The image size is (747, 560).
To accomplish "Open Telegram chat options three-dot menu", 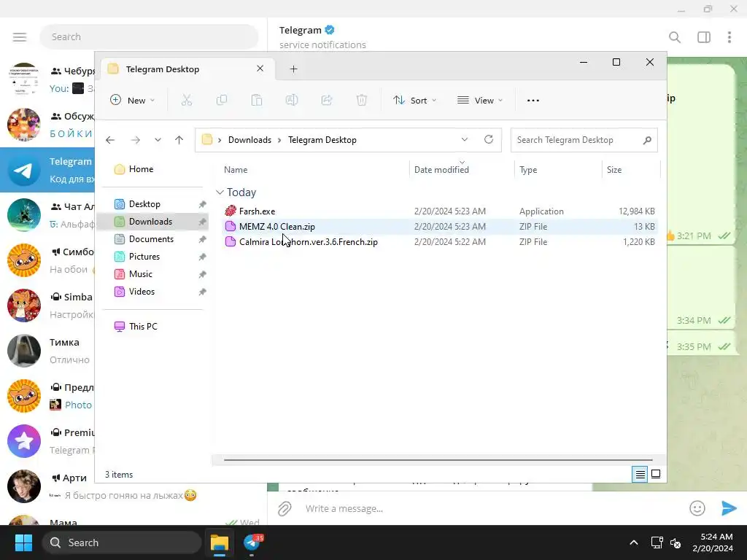I will point(729,37).
